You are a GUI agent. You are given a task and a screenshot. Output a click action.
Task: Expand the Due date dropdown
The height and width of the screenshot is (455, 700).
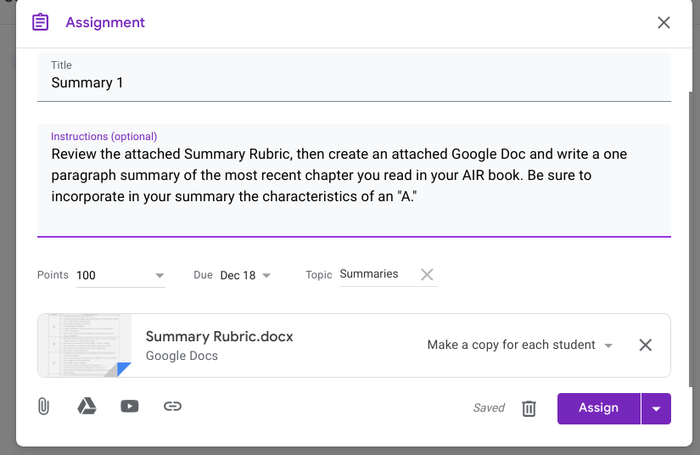266,276
